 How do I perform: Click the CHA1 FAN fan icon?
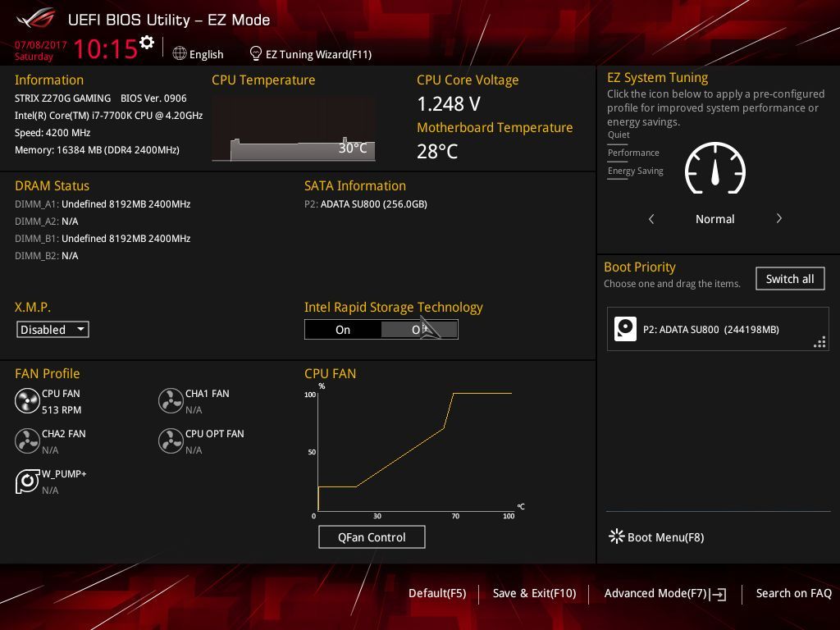pyautogui.click(x=171, y=400)
